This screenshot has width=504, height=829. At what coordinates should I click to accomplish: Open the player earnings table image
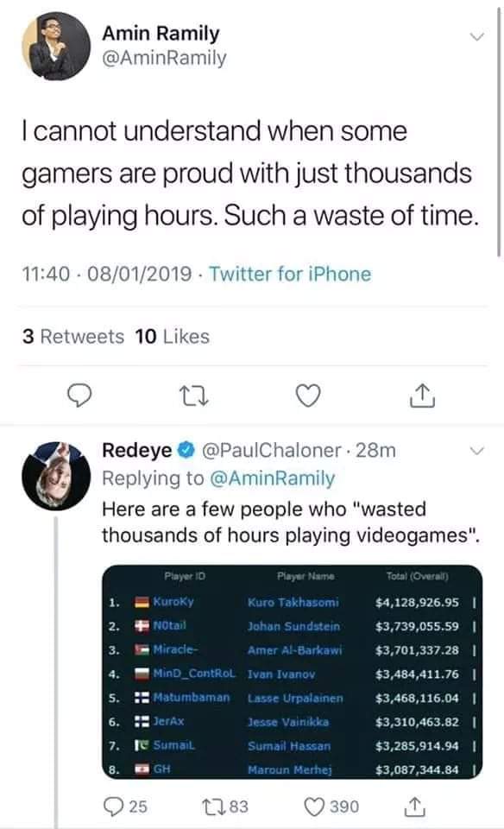tap(293, 672)
